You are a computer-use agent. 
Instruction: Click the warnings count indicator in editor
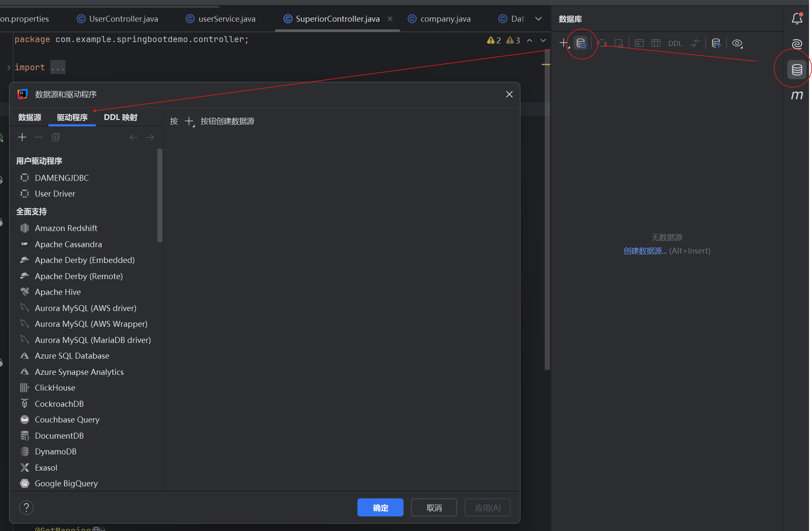pyautogui.click(x=504, y=40)
